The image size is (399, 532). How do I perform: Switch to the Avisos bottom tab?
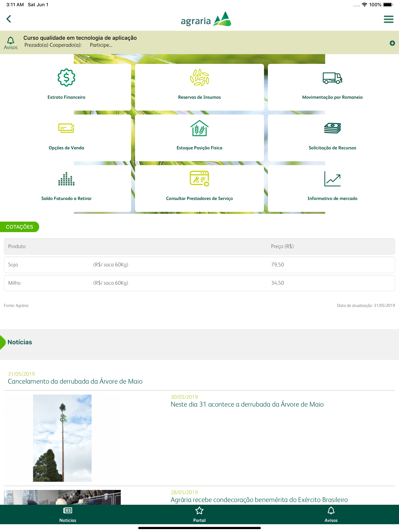(x=331, y=515)
